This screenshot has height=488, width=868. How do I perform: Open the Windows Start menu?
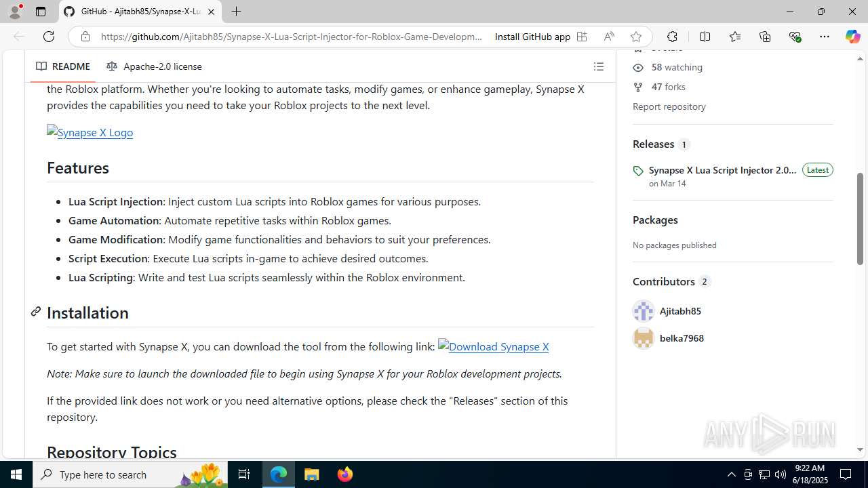pos(16,474)
